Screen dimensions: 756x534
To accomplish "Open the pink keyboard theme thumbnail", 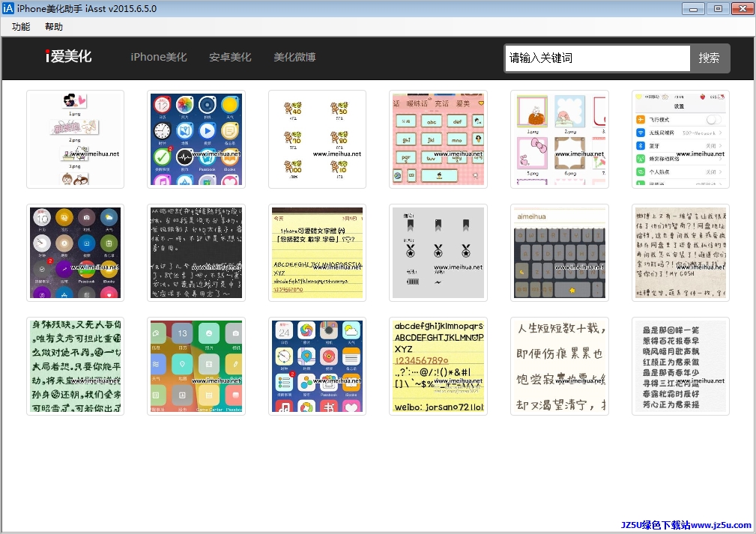I will click(438, 139).
